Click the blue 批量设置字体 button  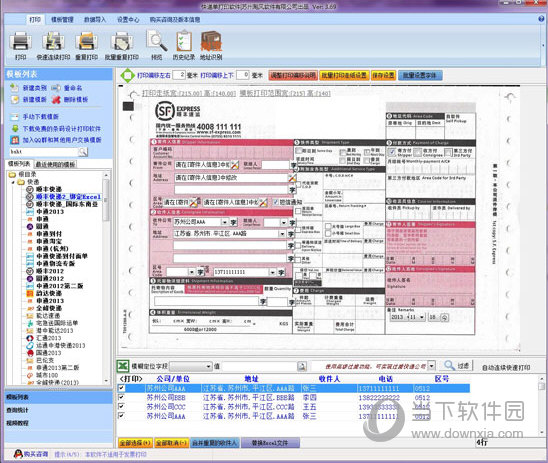point(420,75)
